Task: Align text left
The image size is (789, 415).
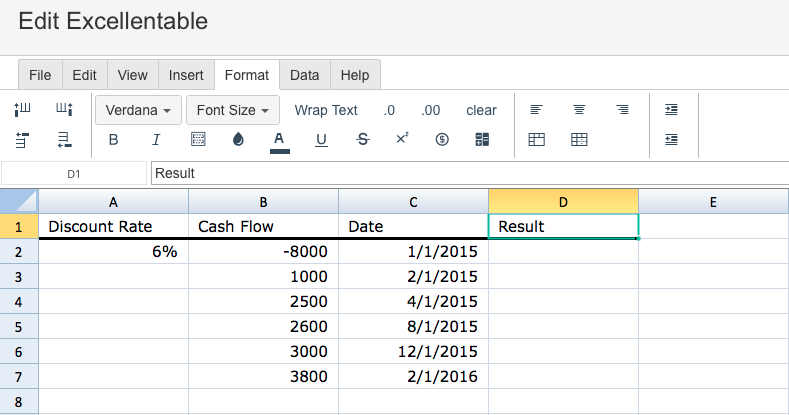Action: coord(536,110)
